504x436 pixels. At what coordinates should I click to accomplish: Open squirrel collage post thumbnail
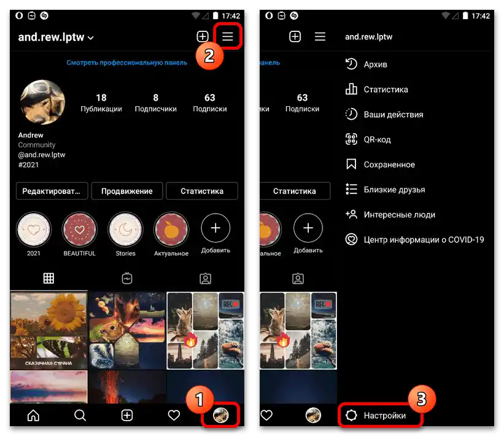pyautogui.click(x=127, y=330)
